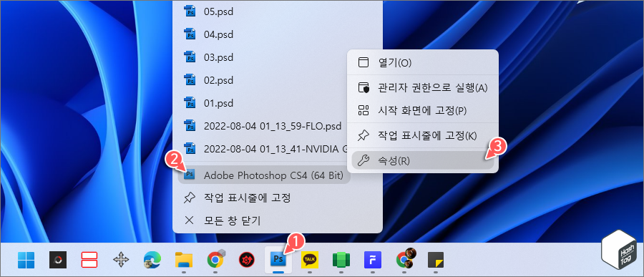Viewport: 644px width, 277px height.
Task: Open the Sticky Notes taskbar icon
Action: click(x=436, y=260)
